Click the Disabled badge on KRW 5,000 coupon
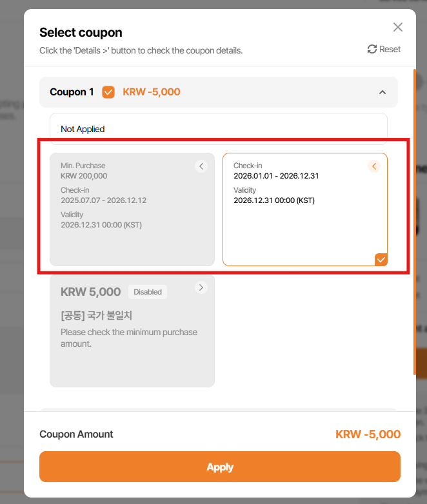The width and height of the screenshot is (427, 504). coord(148,292)
